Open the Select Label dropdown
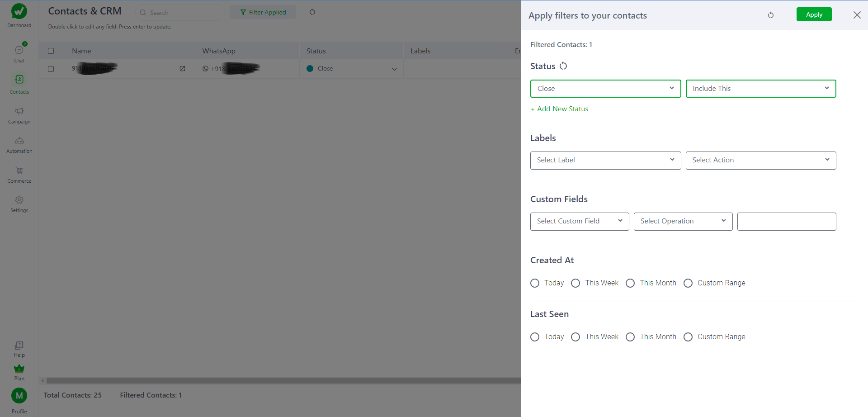This screenshot has width=868, height=417. pyautogui.click(x=605, y=160)
